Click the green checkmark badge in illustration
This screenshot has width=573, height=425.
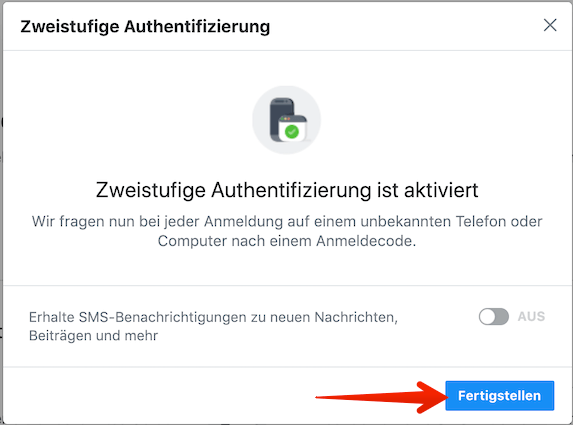(292, 132)
